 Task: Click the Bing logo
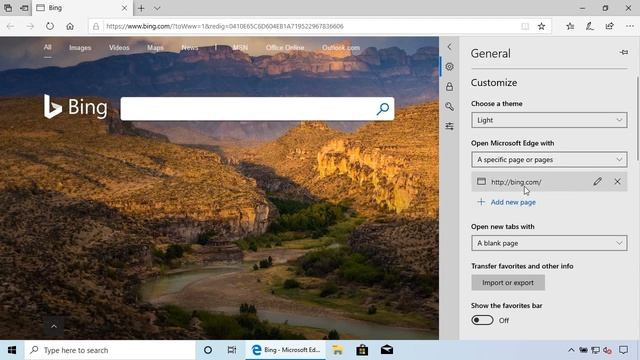click(x=76, y=107)
